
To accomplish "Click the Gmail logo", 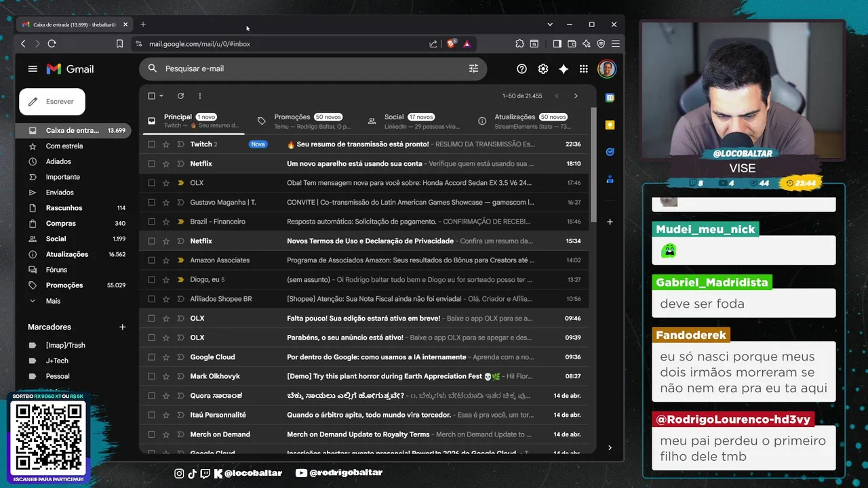I will [70, 68].
